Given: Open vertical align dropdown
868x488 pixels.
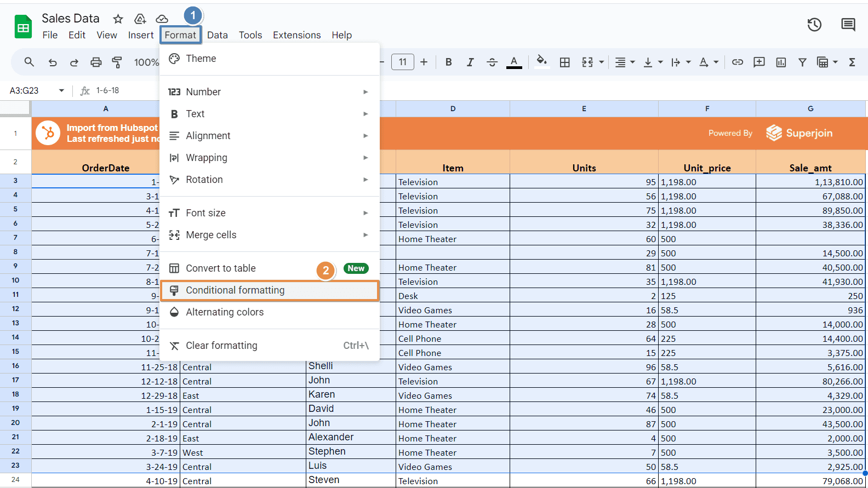Looking at the screenshot, I should pos(653,62).
